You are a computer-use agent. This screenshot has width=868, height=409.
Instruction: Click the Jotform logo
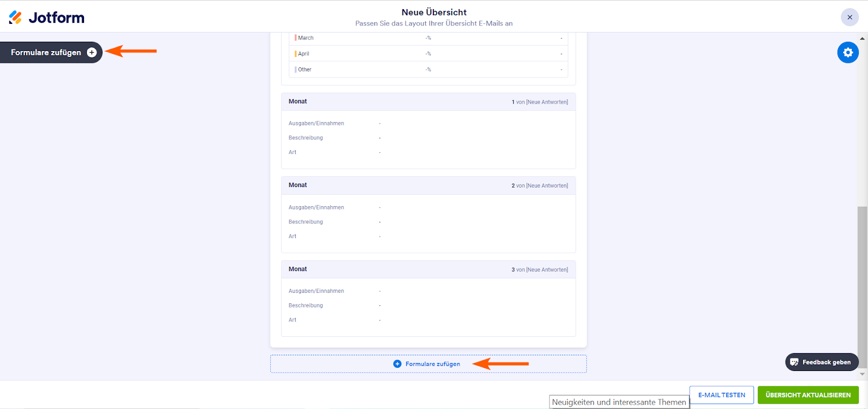tap(47, 17)
